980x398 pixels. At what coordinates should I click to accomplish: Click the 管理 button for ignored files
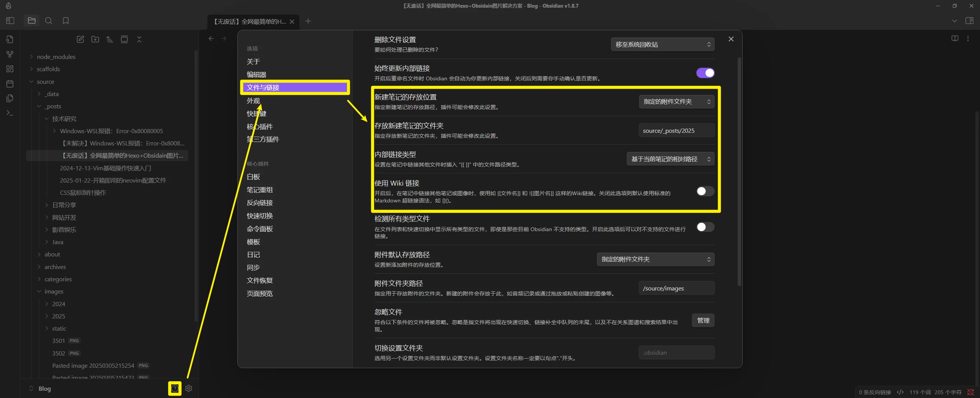[703, 320]
